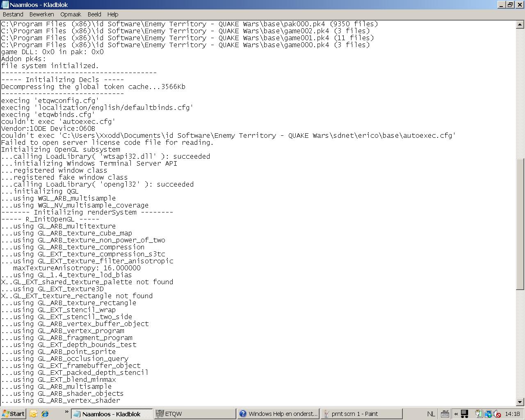Open the Opmaak menu

(x=71, y=14)
